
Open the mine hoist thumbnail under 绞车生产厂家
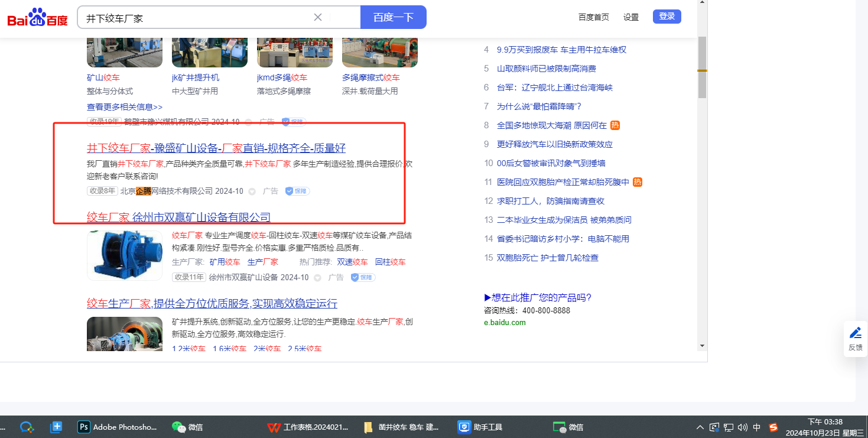124,334
